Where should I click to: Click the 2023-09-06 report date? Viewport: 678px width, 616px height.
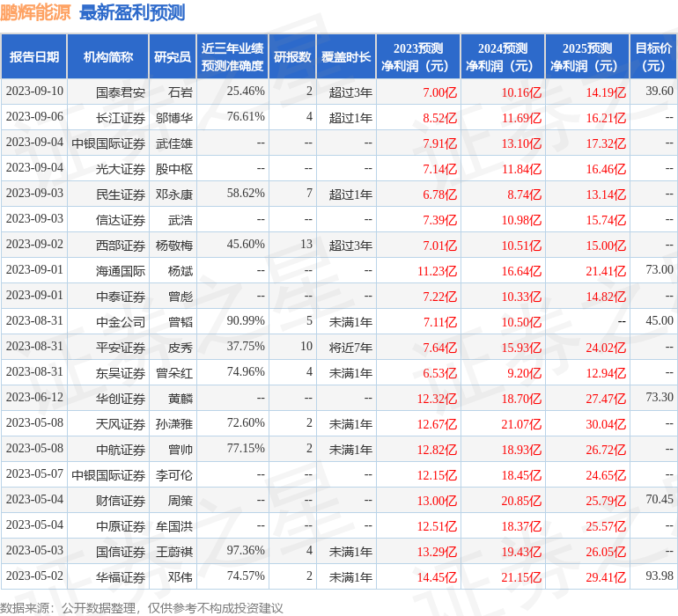34,116
